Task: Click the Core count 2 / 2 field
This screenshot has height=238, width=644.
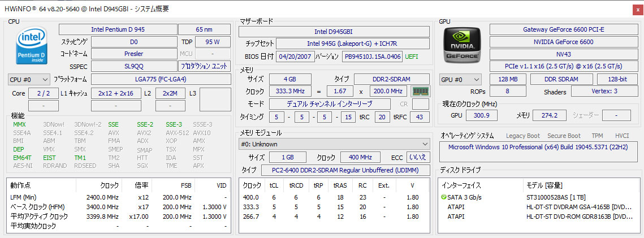Action: click(x=44, y=93)
